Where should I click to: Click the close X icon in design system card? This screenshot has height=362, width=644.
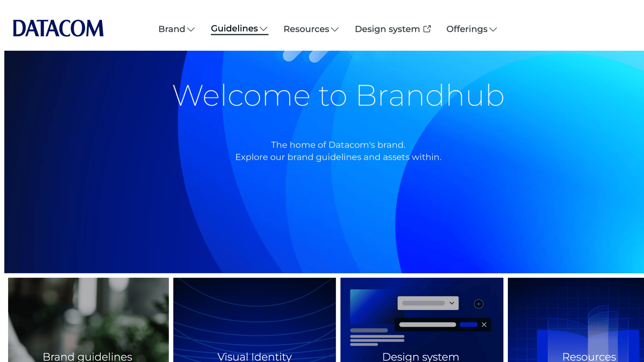coord(484,324)
